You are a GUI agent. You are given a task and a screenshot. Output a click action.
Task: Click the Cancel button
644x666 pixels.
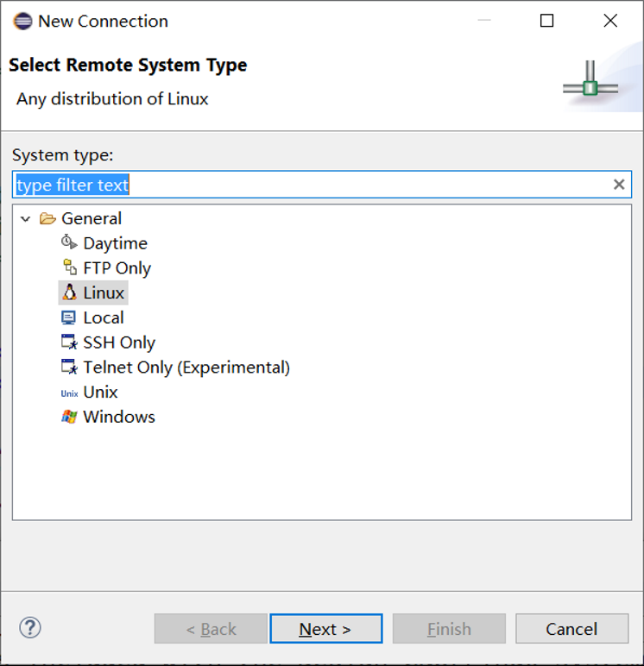[571, 628]
